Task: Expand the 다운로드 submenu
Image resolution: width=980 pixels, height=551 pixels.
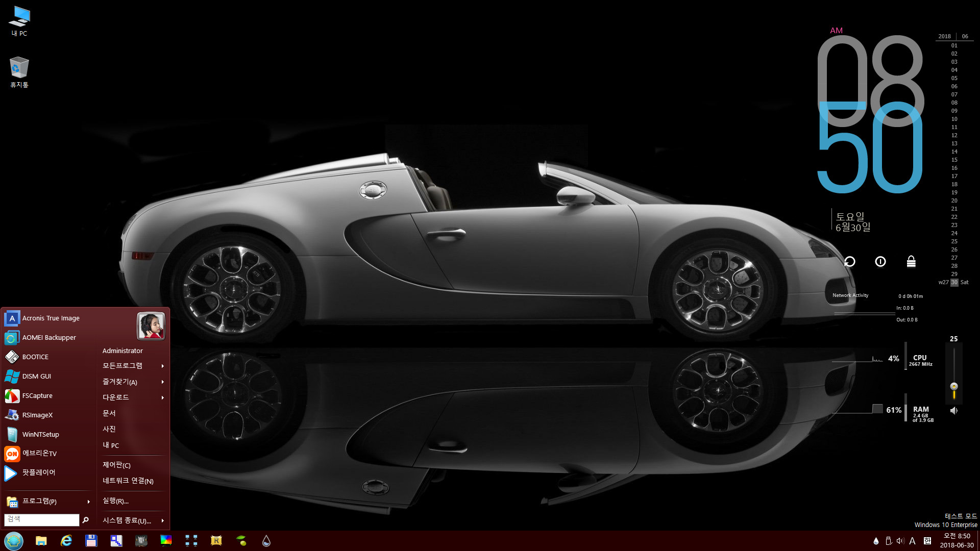Action: coord(134,397)
